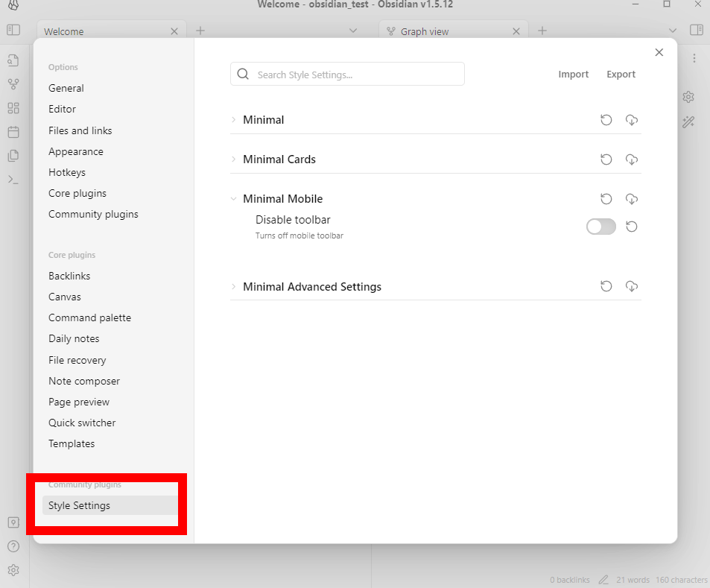Reset Minimal Cards section to defaults
Screen dimensions: 710x588
606,159
